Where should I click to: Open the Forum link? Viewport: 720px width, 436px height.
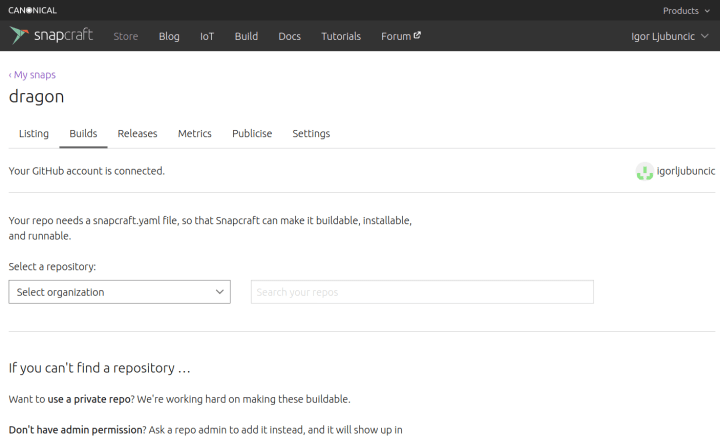(396, 36)
